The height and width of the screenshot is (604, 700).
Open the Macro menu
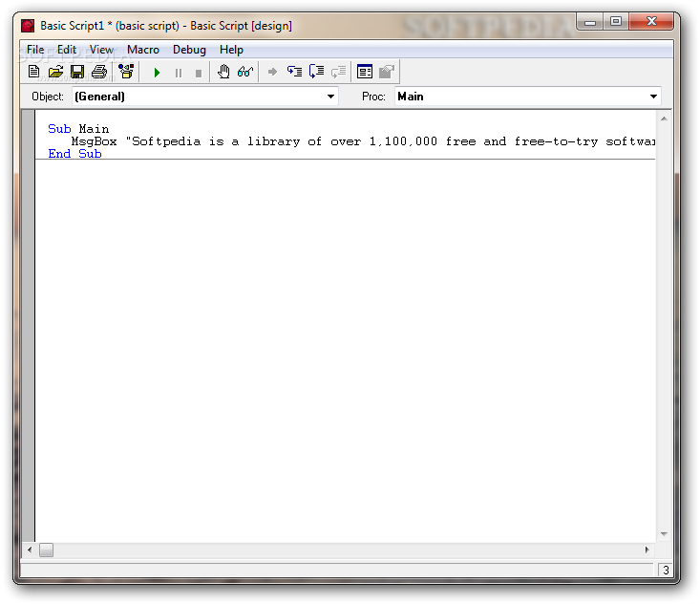tap(143, 50)
